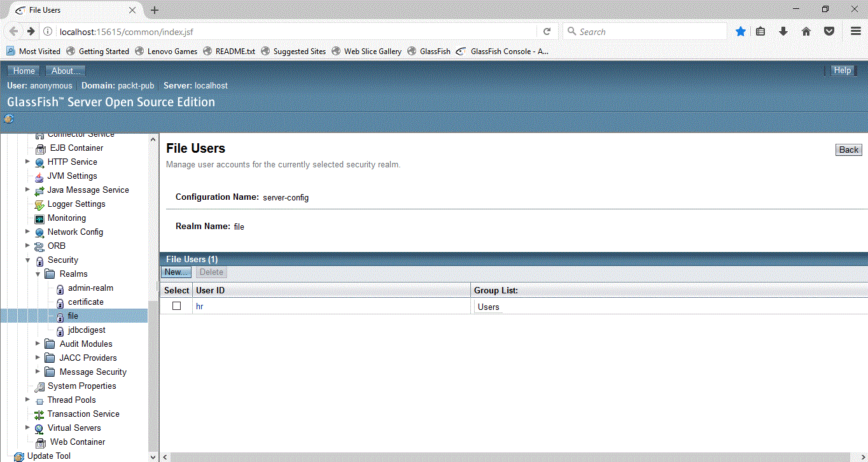Click the admin-realm lock icon
Screen dimensions: 868x462
[60, 288]
